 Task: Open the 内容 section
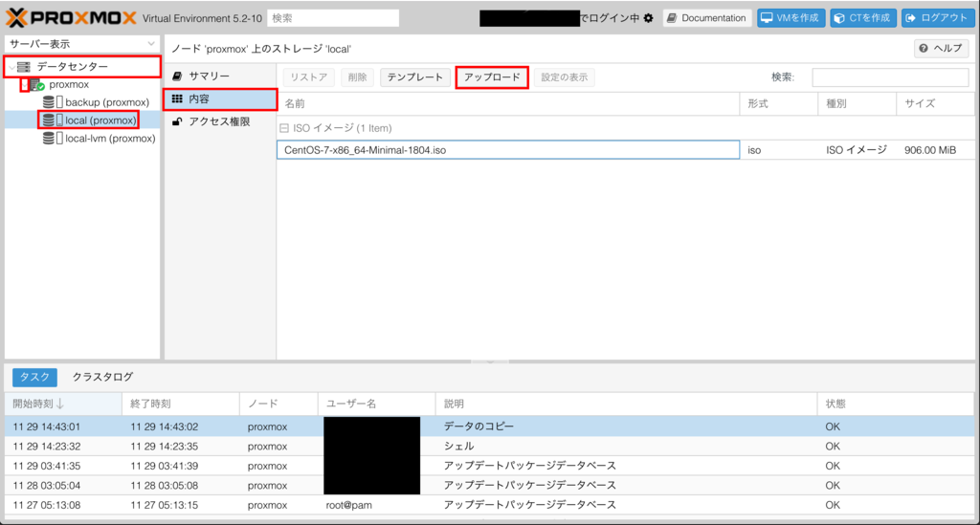coord(220,98)
